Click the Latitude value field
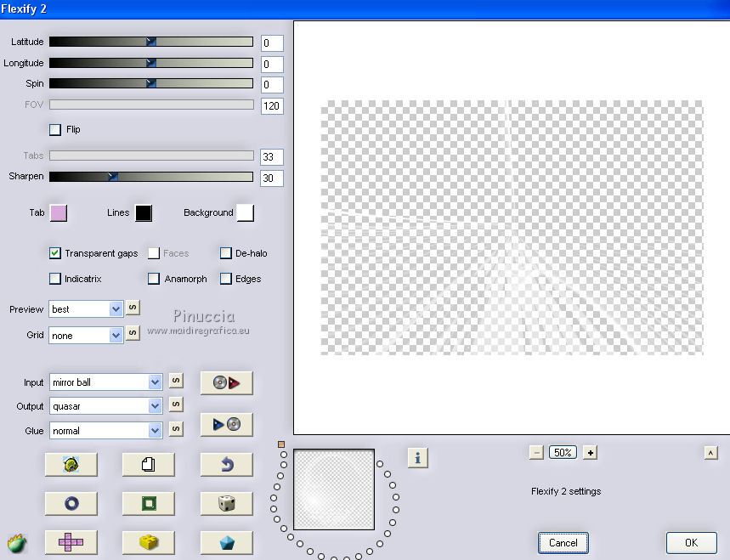 click(272, 42)
